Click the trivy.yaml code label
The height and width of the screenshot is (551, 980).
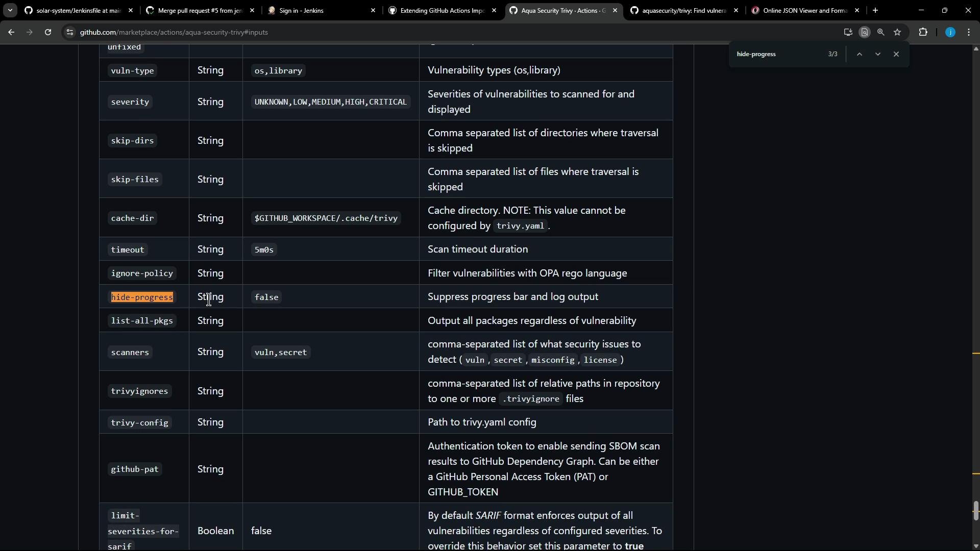520,226
